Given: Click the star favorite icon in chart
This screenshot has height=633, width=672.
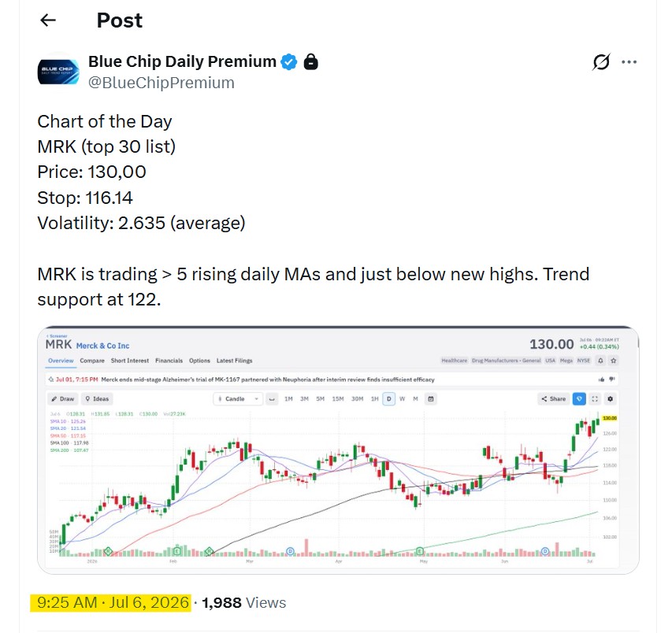Looking at the screenshot, I should coord(613,361).
